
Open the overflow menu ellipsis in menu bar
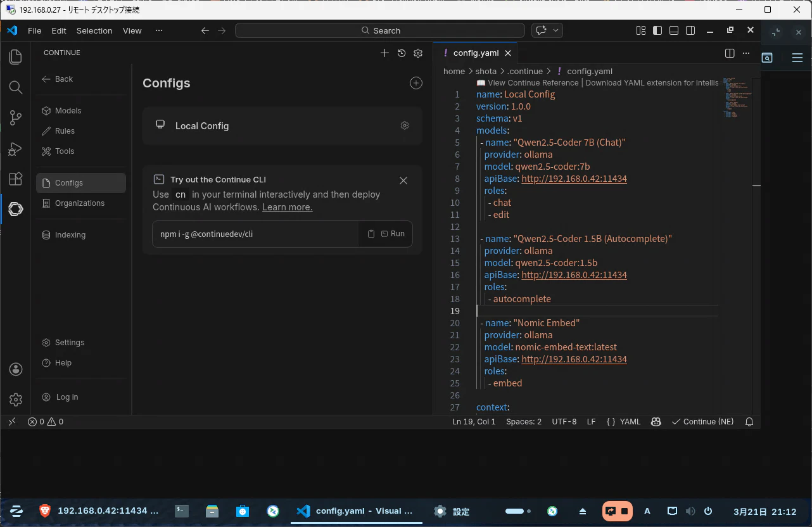tap(159, 30)
